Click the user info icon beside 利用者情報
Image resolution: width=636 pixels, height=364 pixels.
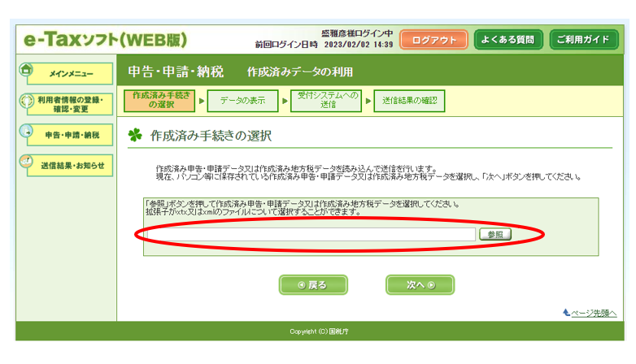(26, 100)
